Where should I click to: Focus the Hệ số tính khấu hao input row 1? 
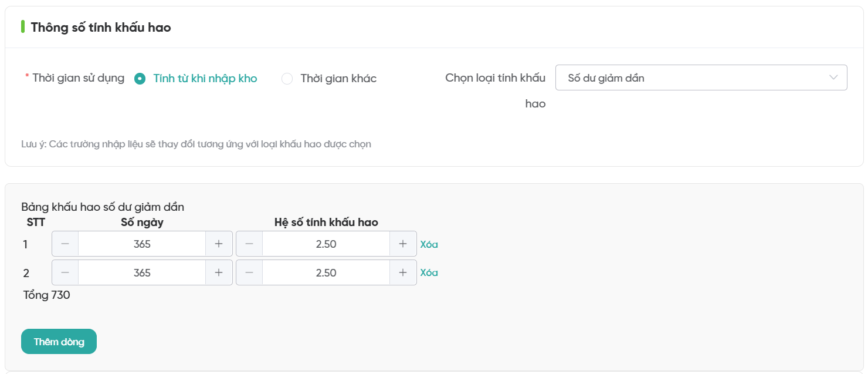[x=326, y=244]
